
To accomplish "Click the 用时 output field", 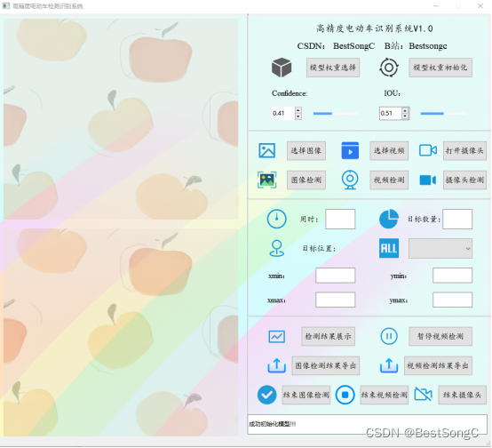I will [x=340, y=219].
